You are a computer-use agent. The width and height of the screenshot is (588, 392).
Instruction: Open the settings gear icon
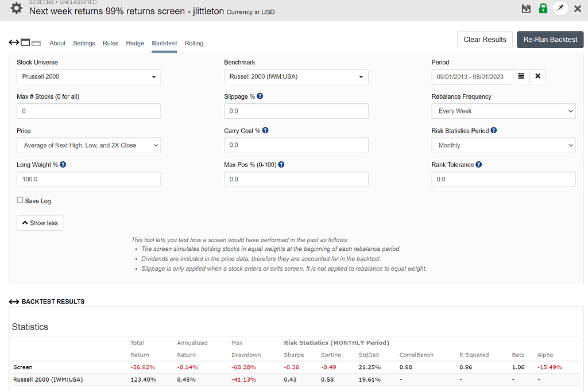(16, 8)
